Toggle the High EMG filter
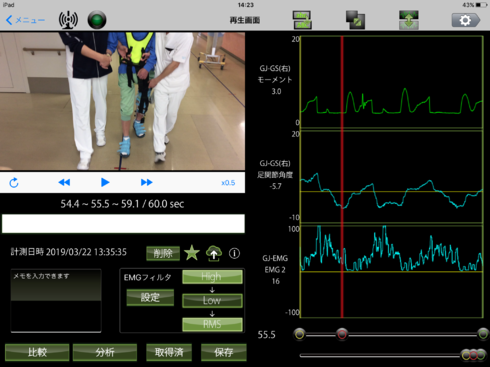 pyautogui.click(x=212, y=277)
